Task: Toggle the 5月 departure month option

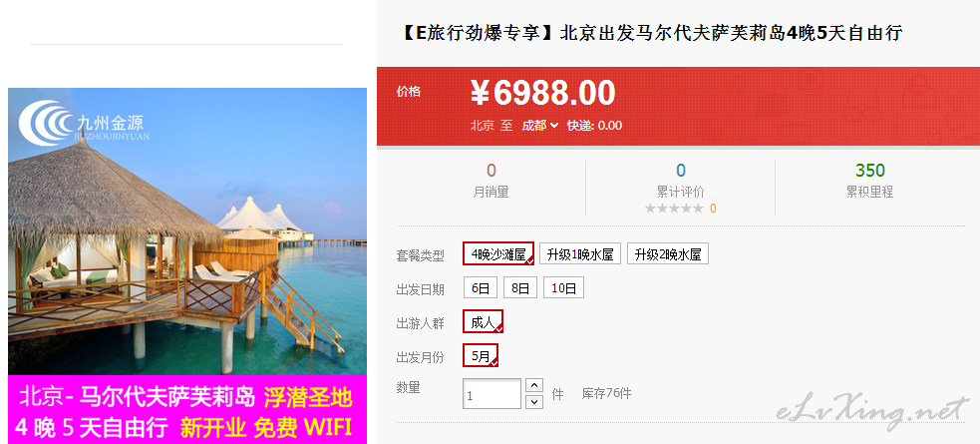Action: pyautogui.click(x=481, y=356)
